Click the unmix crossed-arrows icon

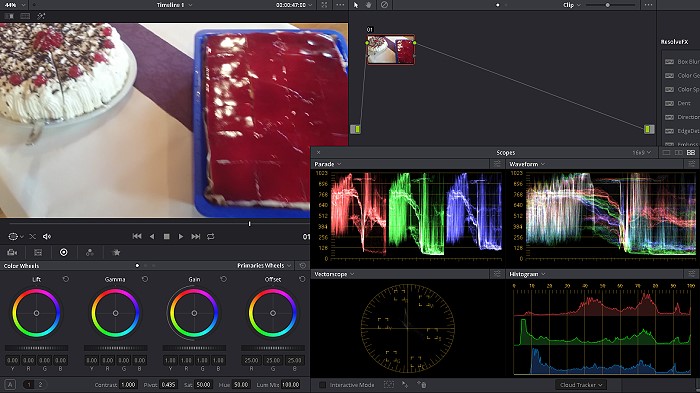(x=33, y=236)
